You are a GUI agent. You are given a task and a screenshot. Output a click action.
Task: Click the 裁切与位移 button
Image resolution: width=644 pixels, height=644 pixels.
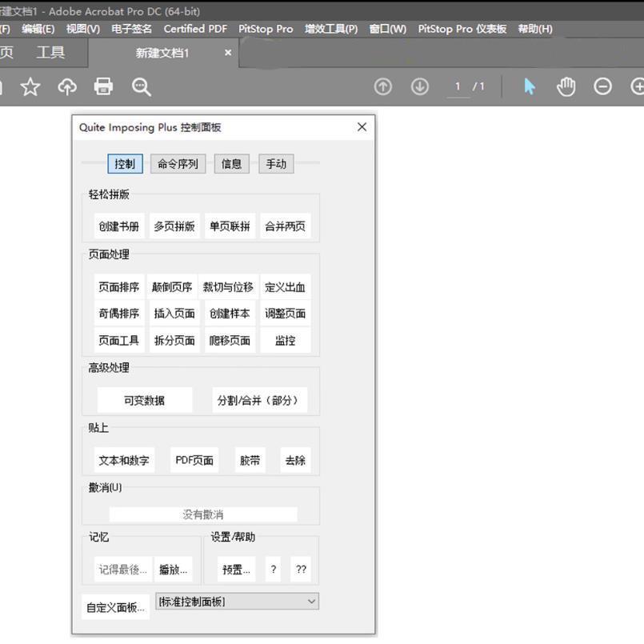tap(228, 287)
